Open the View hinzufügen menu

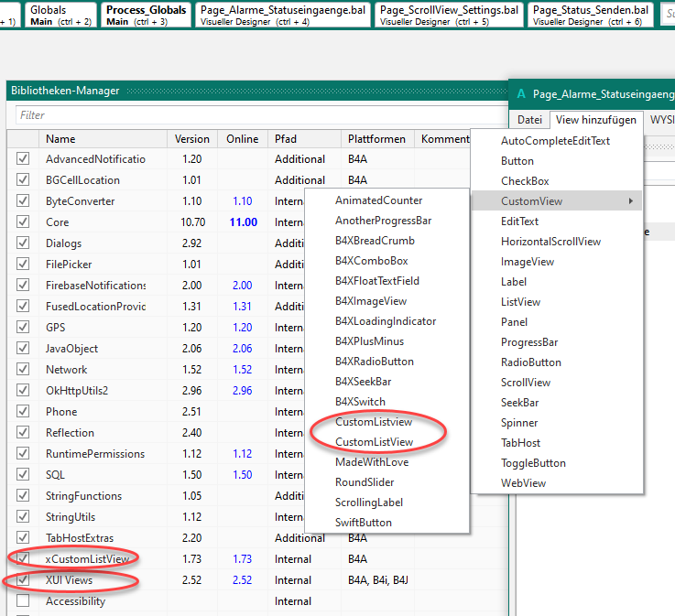pos(596,120)
